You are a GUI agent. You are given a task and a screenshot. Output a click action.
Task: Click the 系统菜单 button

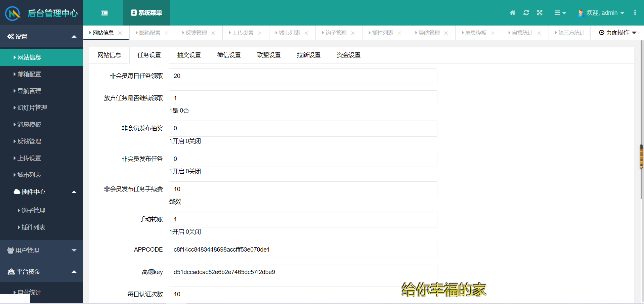pos(146,13)
